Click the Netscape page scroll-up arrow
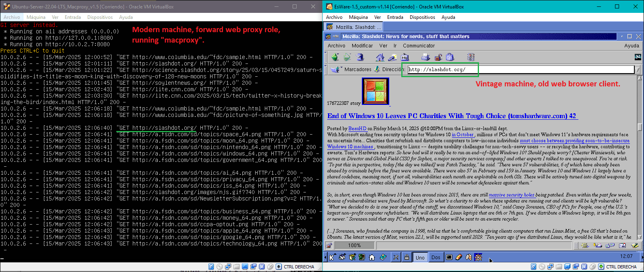The height and width of the screenshot is (272, 644). 640,78
